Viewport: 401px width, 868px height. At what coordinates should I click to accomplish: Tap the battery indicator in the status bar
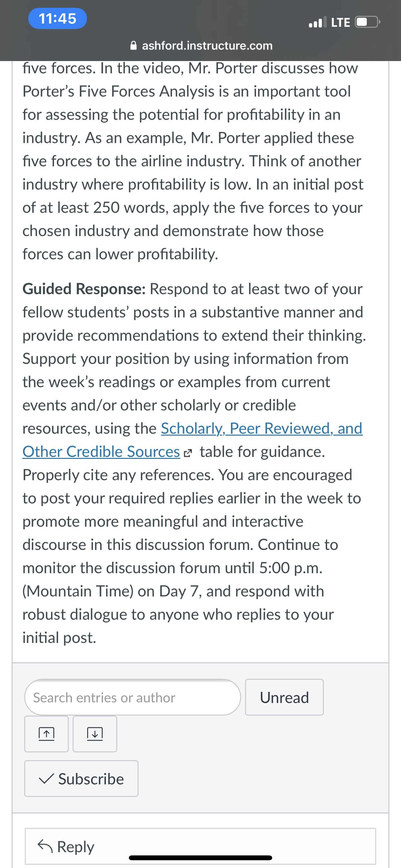tap(367, 22)
